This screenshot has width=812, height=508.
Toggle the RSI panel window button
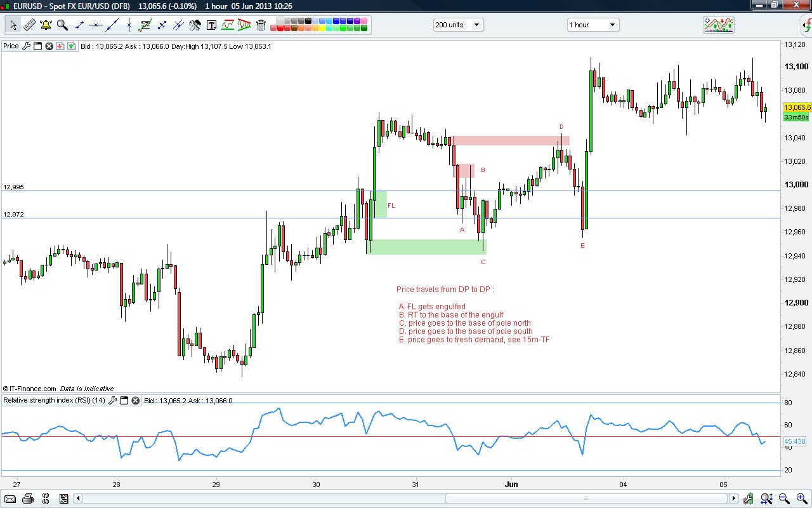[124, 400]
